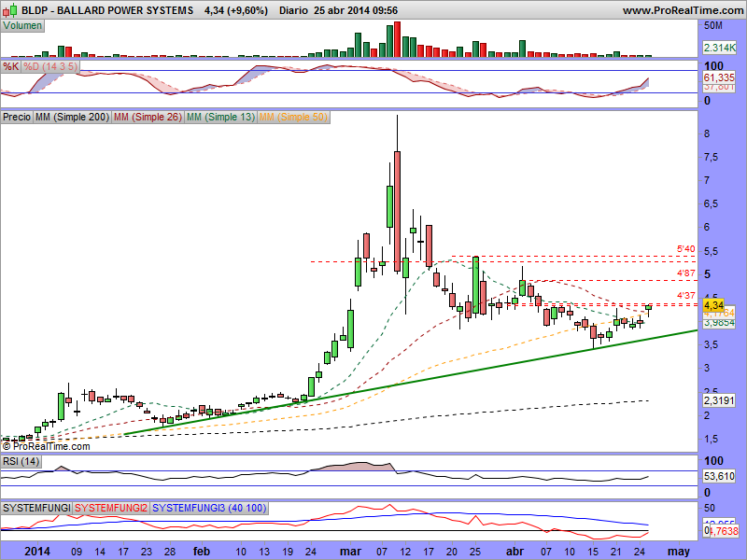The height and width of the screenshot is (560, 747).
Task: Select the SYSTEMFUNGI indicator label
Action: point(36,508)
